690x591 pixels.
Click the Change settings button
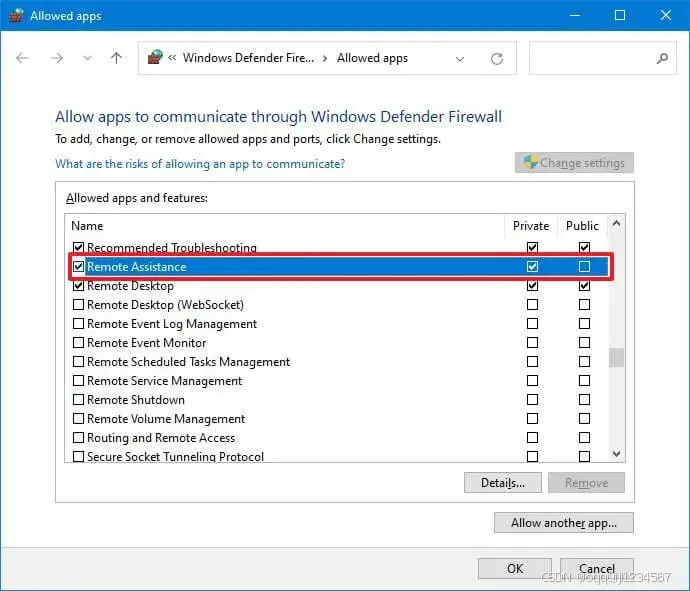coord(574,163)
